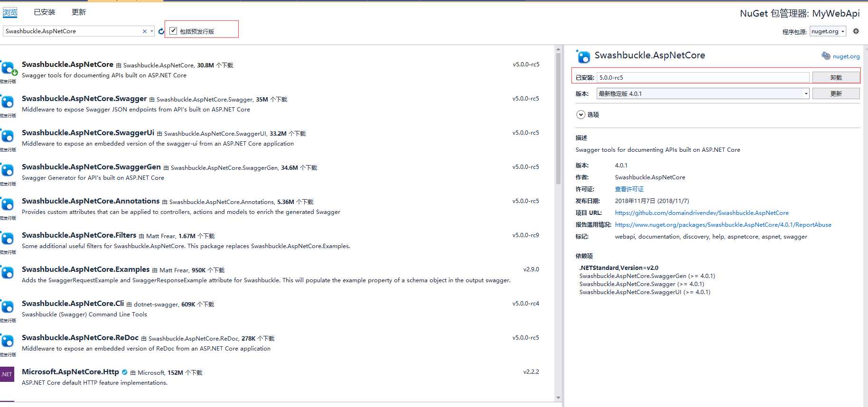
Task: Click the Swashbuckle.AspNetCore.Annotations package icon
Action: click(x=8, y=204)
